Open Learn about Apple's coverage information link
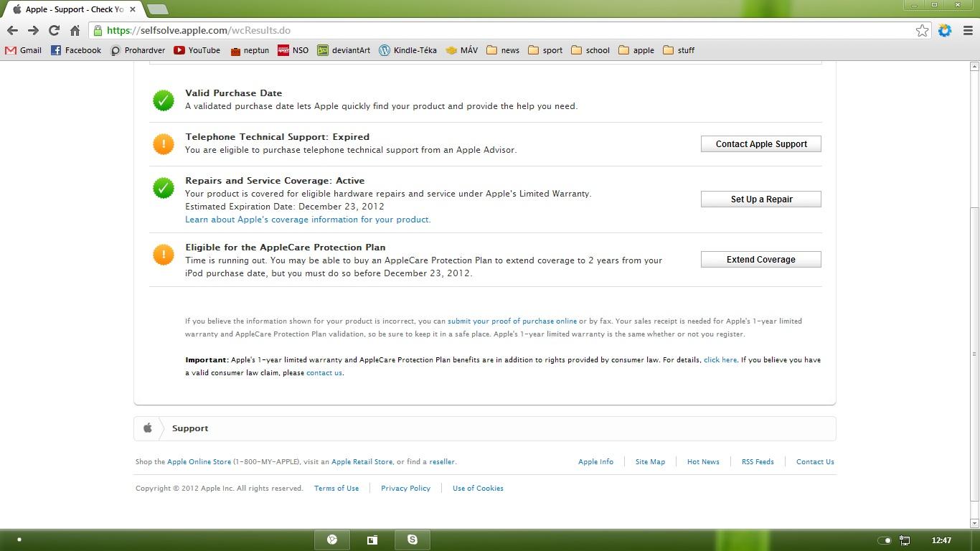Viewport: 980px width, 551px height. tap(308, 220)
